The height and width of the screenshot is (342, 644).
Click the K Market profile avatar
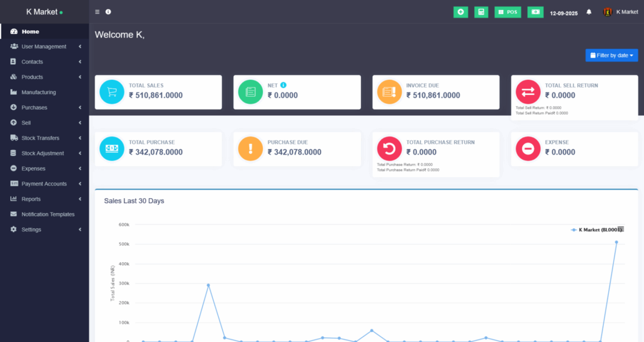(608, 12)
